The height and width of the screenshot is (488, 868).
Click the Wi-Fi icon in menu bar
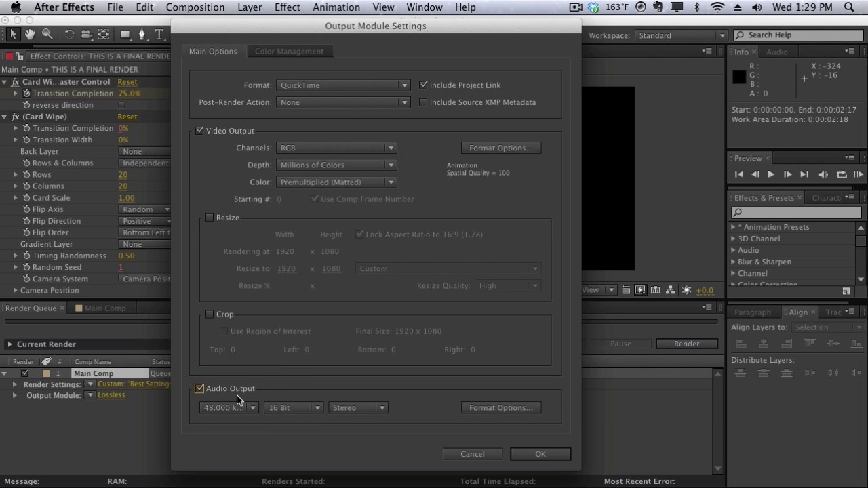[x=717, y=7]
